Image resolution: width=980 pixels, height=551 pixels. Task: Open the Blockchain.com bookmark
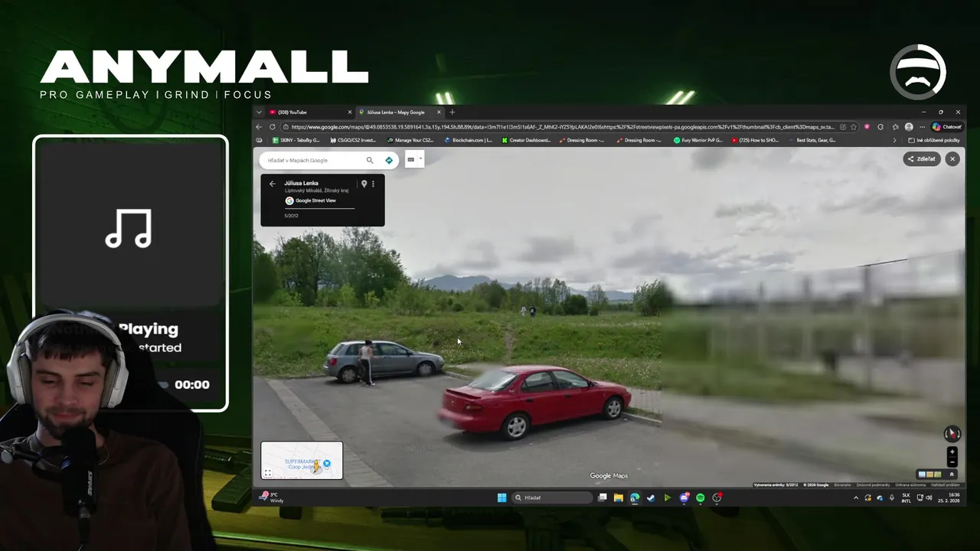coord(469,140)
